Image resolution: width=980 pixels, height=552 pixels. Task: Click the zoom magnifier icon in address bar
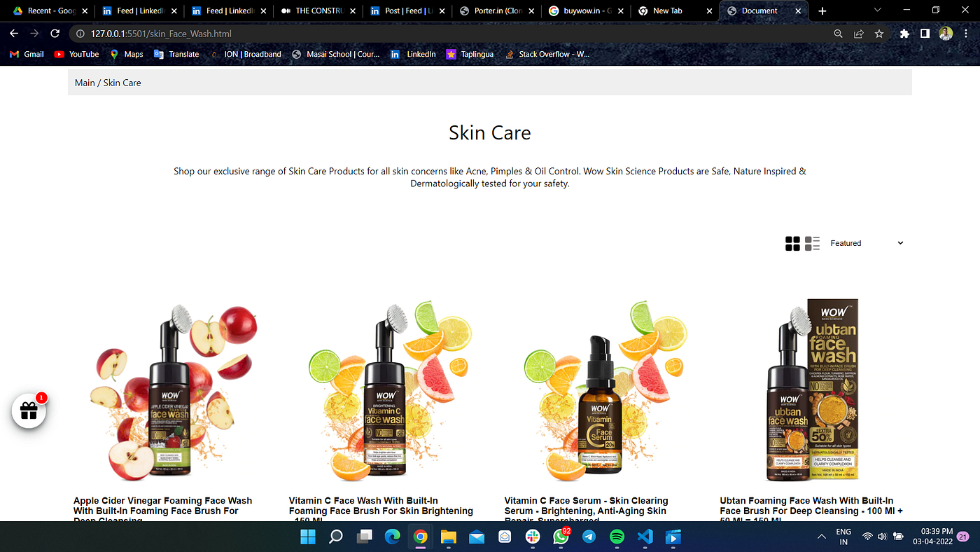[x=838, y=34]
